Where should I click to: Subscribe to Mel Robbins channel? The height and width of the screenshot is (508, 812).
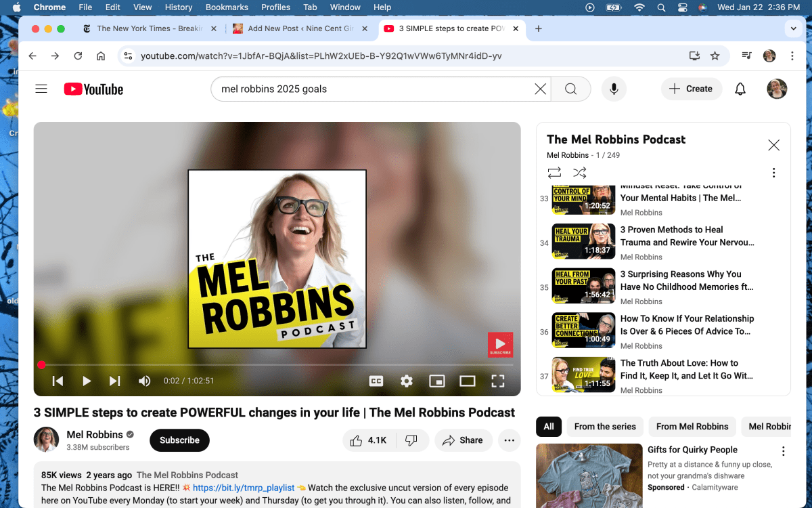pos(179,440)
